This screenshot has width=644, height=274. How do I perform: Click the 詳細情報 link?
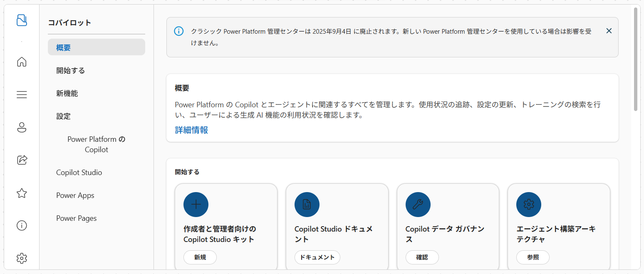tap(191, 130)
